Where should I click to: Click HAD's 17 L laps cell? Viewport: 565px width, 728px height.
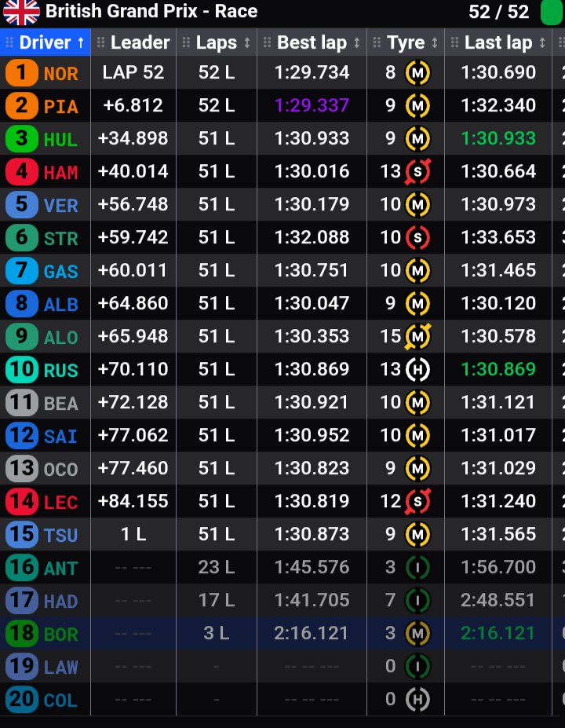click(x=216, y=600)
